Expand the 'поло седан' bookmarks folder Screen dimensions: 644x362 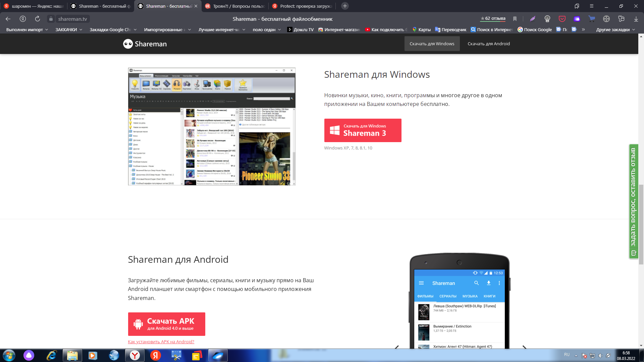tap(267, 29)
